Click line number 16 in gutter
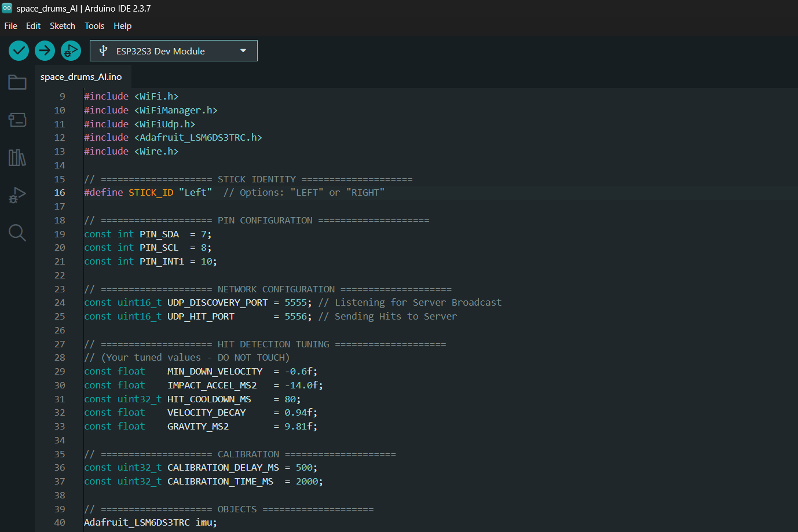This screenshot has height=532, width=798. tap(60, 193)
